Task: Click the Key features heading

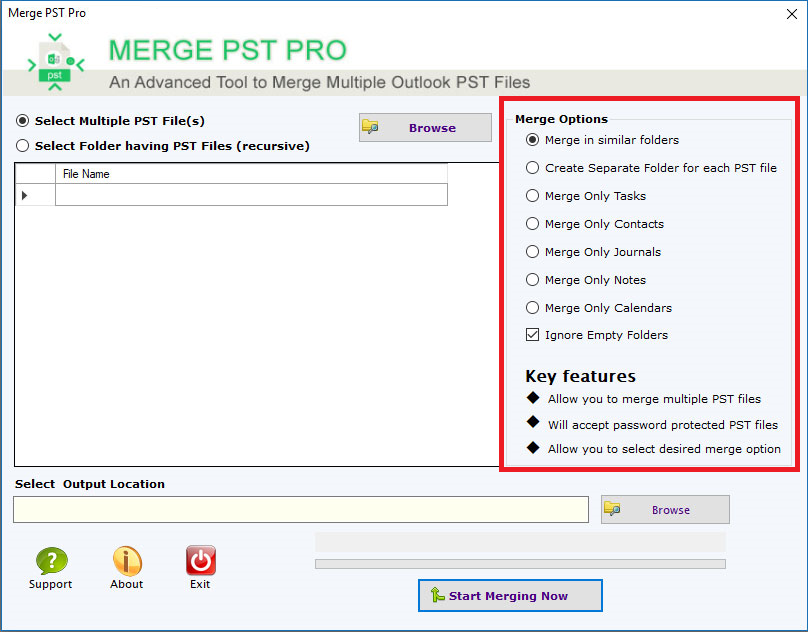Action: (580, 376)
